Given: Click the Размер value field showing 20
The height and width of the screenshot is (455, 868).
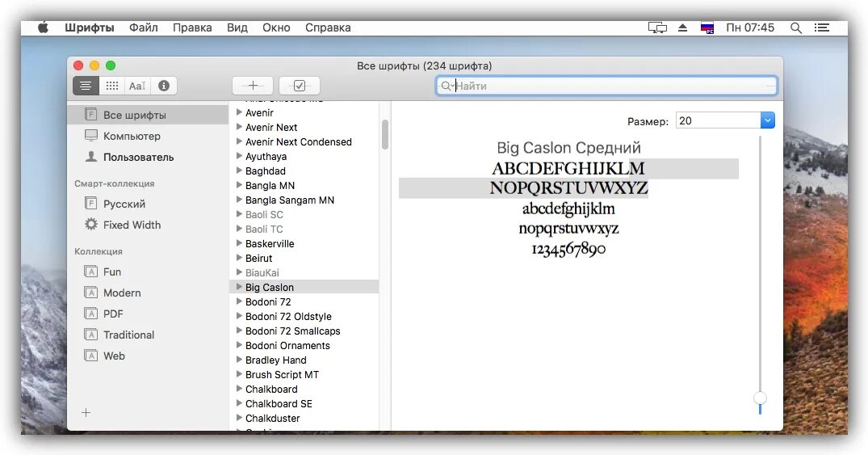Looking at the screenshot, I should tap(719, 120).
